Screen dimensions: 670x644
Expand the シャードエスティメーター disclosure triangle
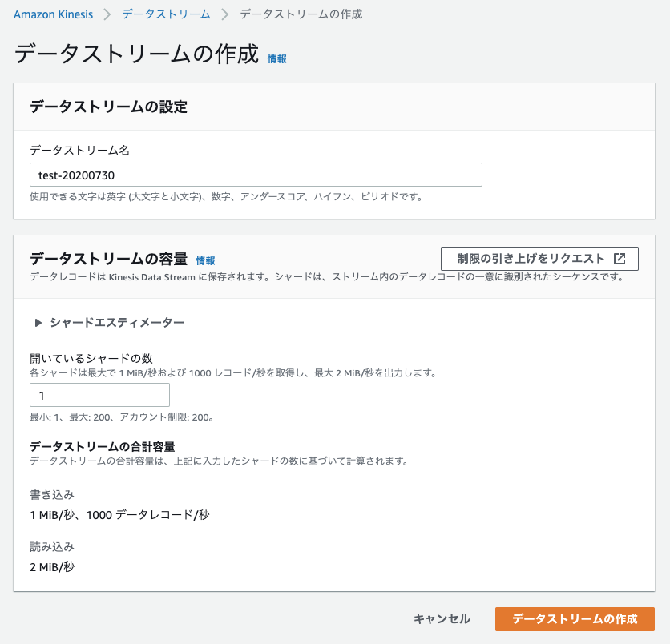tap(38, 323)
